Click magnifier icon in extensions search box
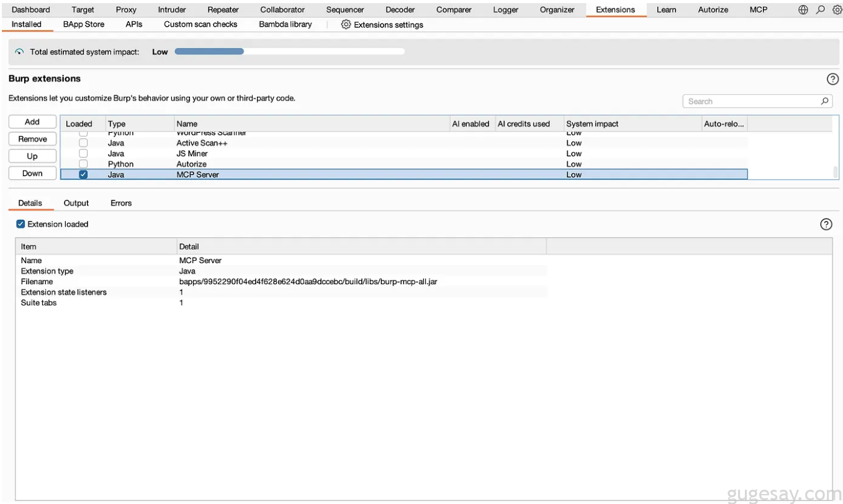Image resolution: width=843 pixels, height=504 pixels. click(824, 101)
